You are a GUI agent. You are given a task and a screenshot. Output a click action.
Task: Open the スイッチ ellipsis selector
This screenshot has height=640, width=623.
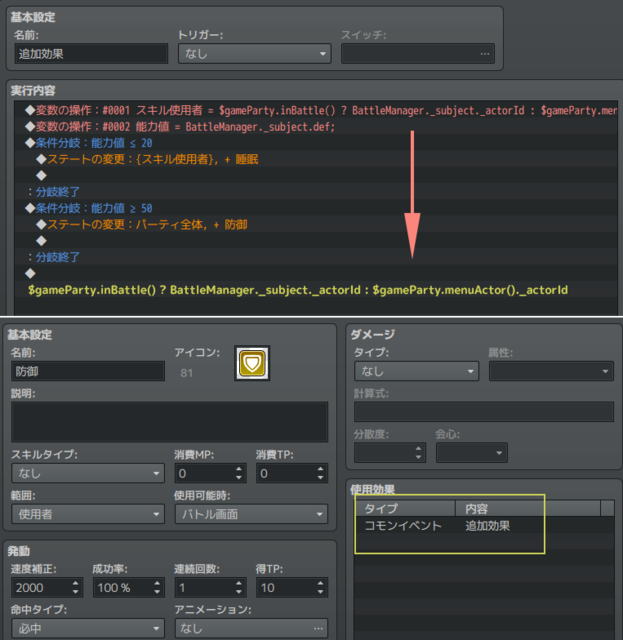[x=485, y=53]
